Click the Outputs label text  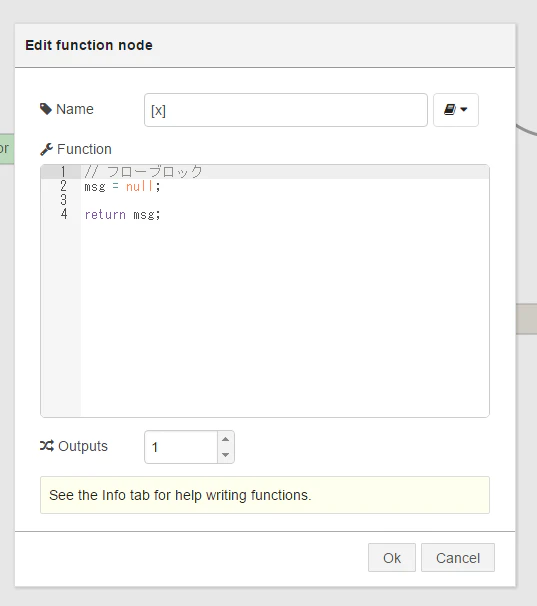coord(83,446)
